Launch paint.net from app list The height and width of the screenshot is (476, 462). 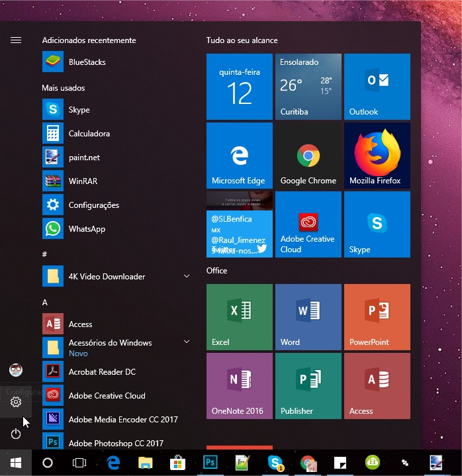115,158
